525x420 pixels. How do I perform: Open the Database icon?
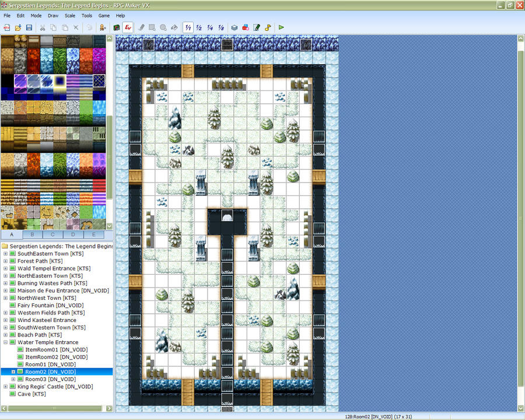tap(235, 27)
